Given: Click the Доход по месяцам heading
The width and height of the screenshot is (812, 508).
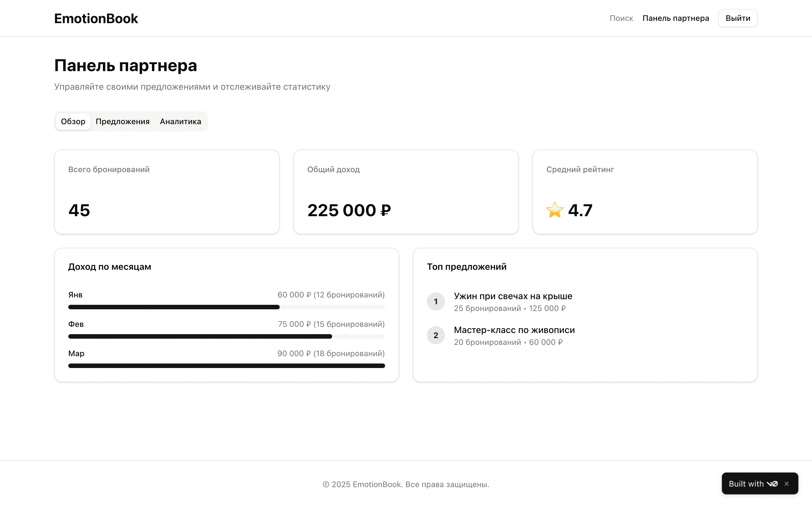Looking at the screenshot, I should [110, 267].
